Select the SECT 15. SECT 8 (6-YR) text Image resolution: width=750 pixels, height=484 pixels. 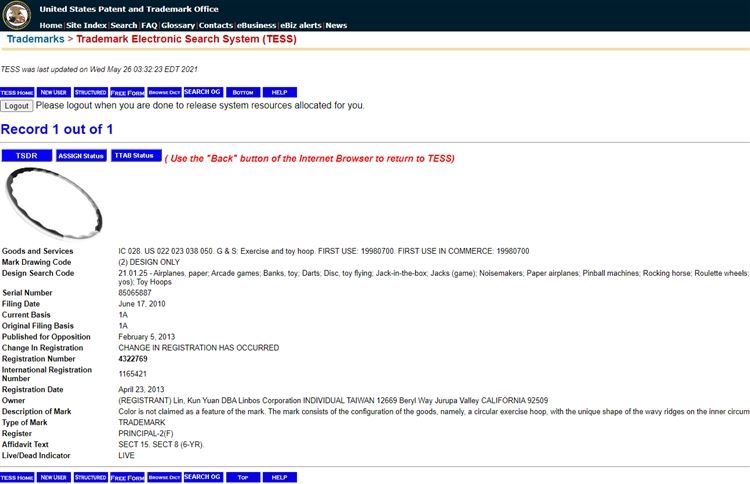(x=161, y=444)
